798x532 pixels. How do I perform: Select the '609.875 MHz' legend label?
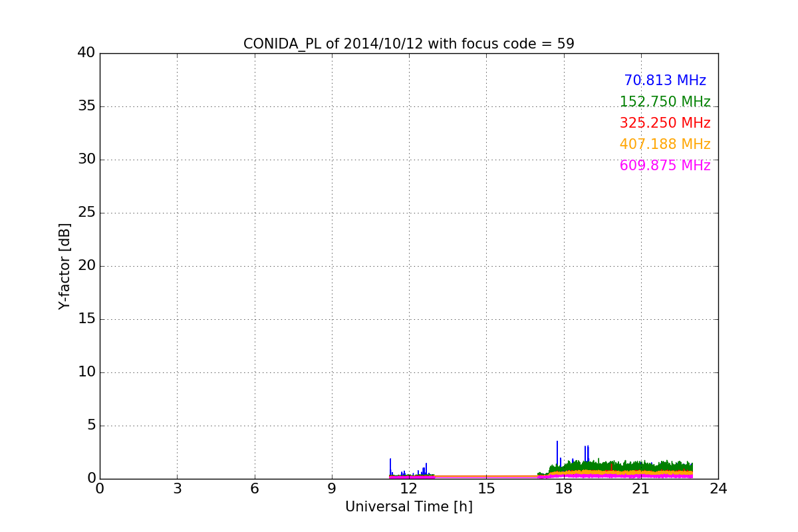click(x=665, y=166)
